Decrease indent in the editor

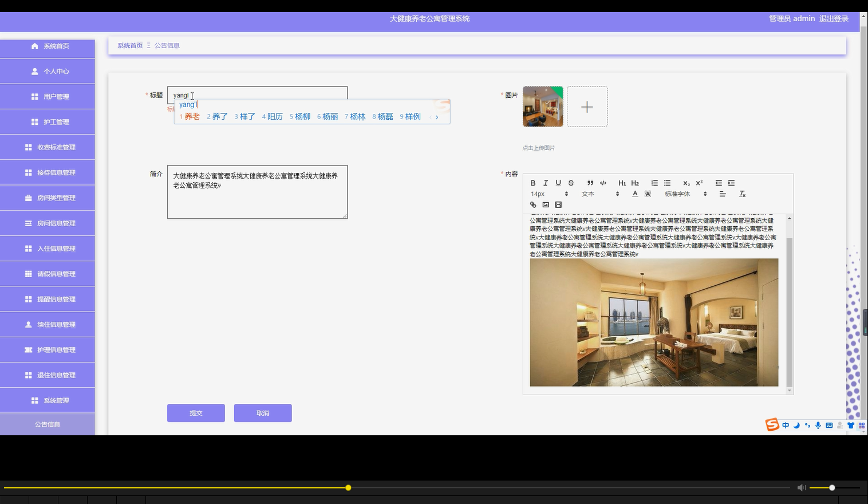pyautogui.click(x=719, y=183)
